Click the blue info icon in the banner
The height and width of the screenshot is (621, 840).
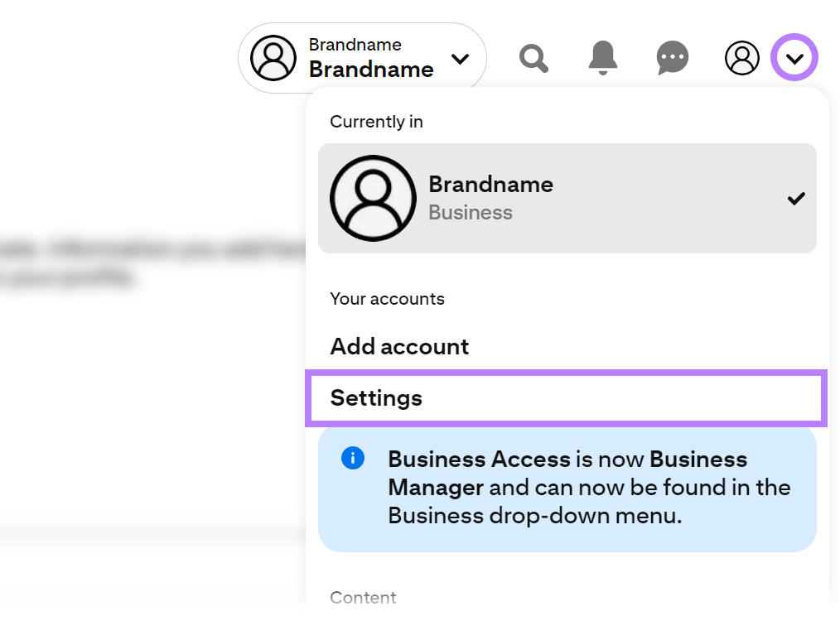click(x=351, y=458)
